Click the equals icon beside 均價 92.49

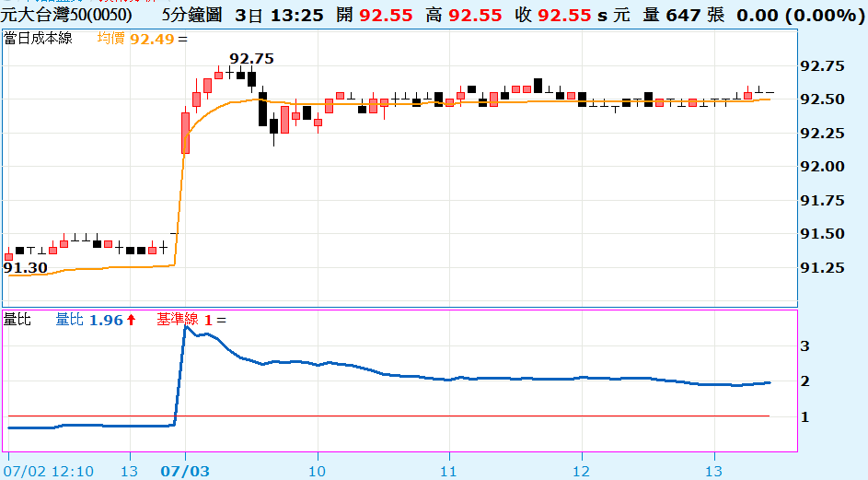click(181, 39)
